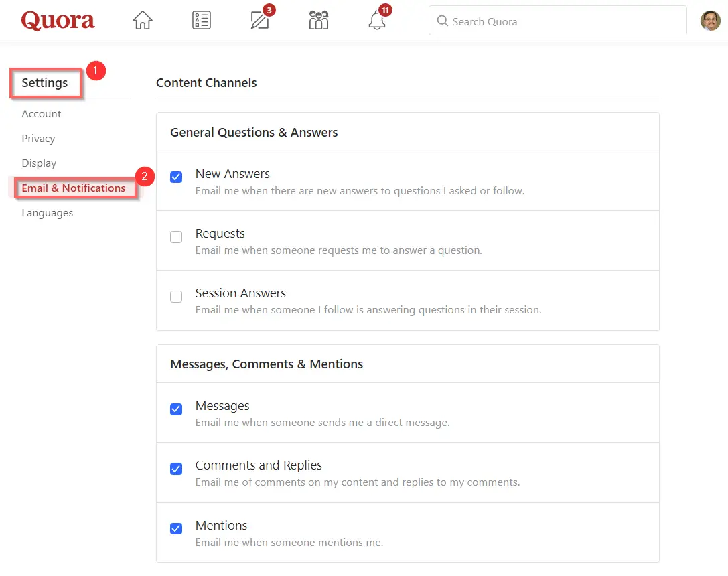Click the Messages option label
Image resolution: width=728 pixels, height=576 pixels.
click(222, 406)
